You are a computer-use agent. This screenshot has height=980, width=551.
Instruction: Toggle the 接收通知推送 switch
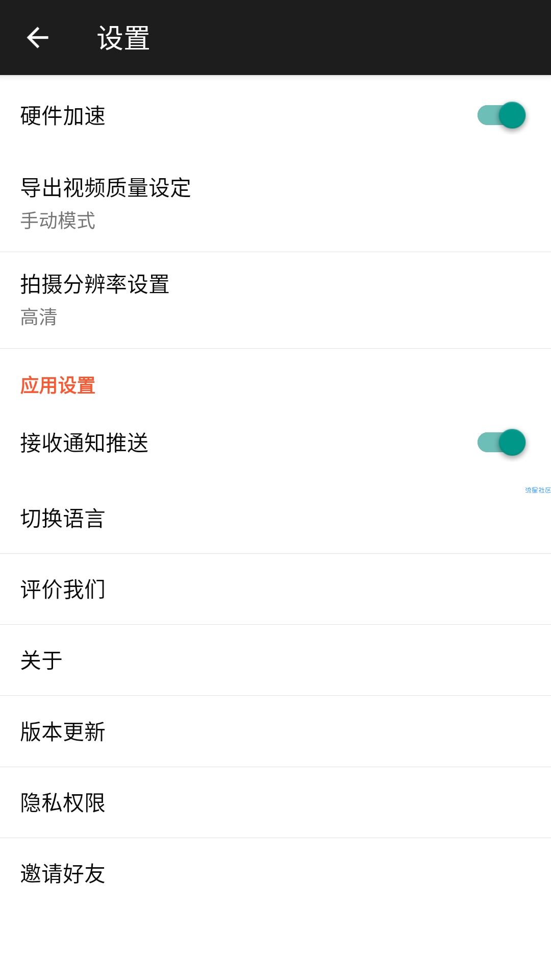(501, 443)
